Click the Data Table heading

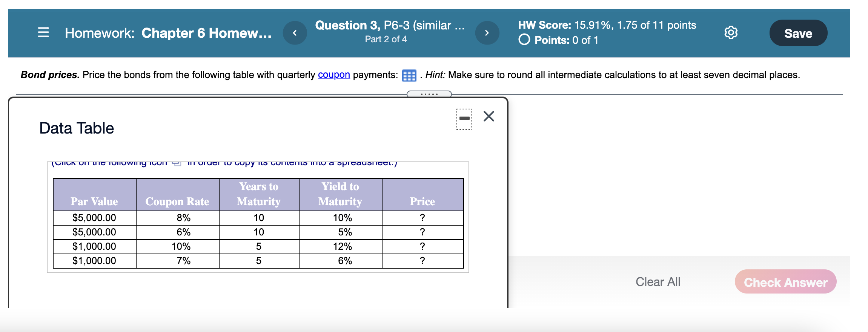click(77, 128)
